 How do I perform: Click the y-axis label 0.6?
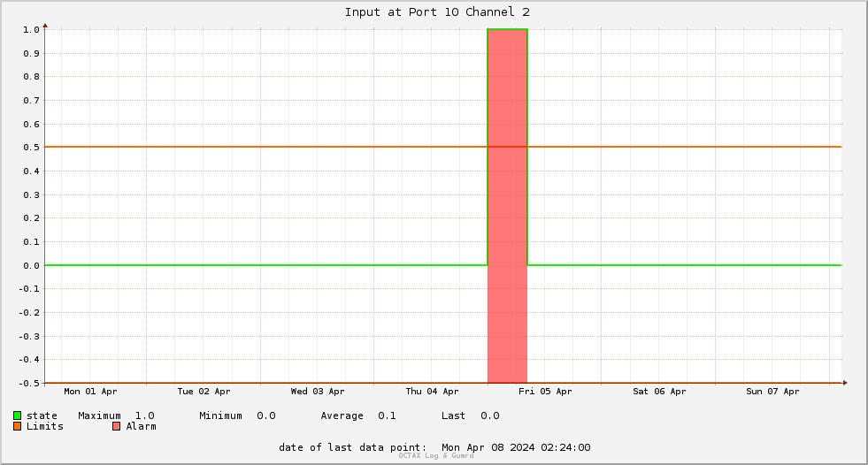31,125
